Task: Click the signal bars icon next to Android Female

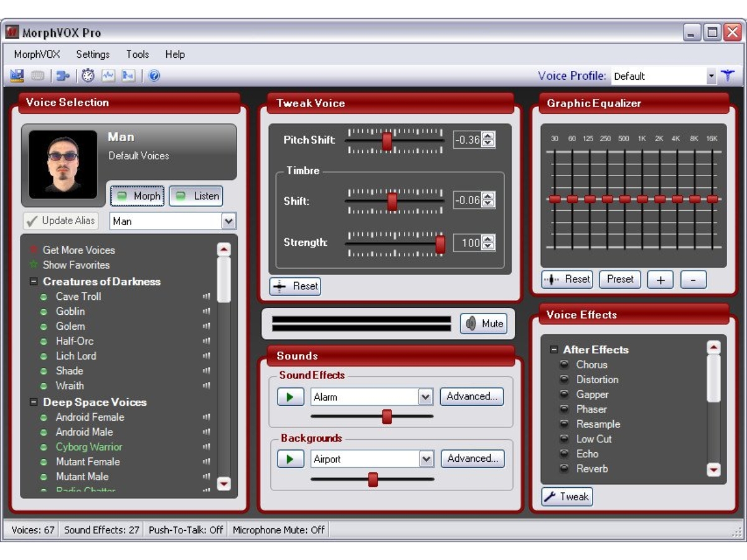Action: coord(207,418)
